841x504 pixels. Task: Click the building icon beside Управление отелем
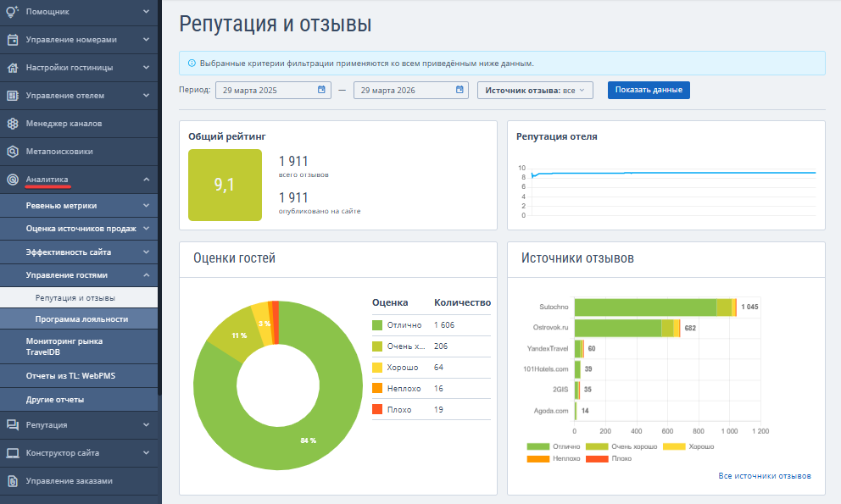pos(13,96)
